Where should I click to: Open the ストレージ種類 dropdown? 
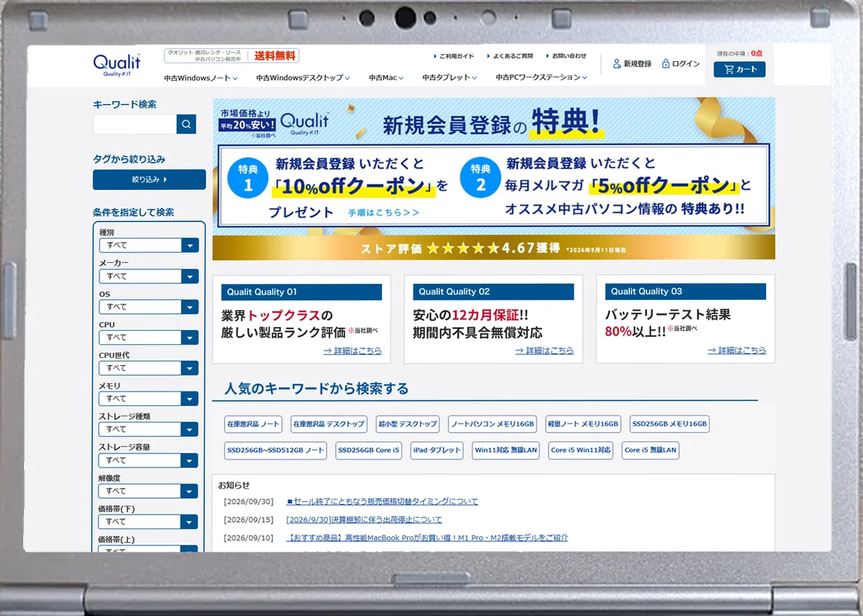tap(149, 429)
